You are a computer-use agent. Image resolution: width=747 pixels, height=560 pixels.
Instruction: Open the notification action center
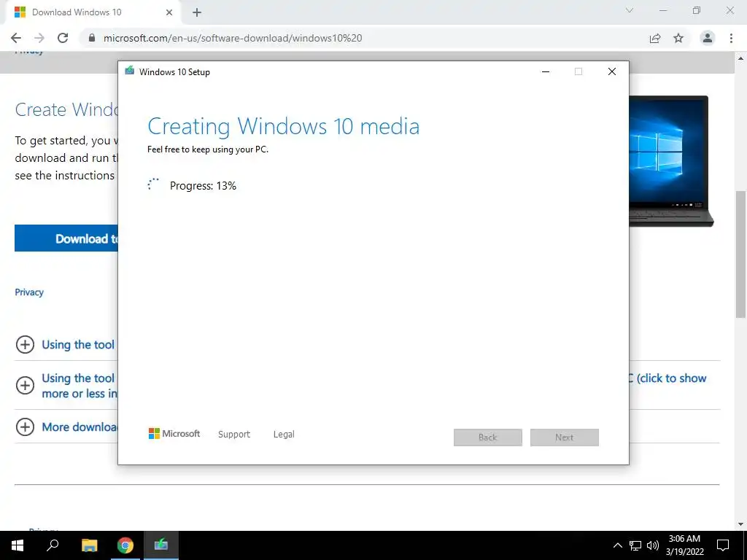click(x=723, y=545)
